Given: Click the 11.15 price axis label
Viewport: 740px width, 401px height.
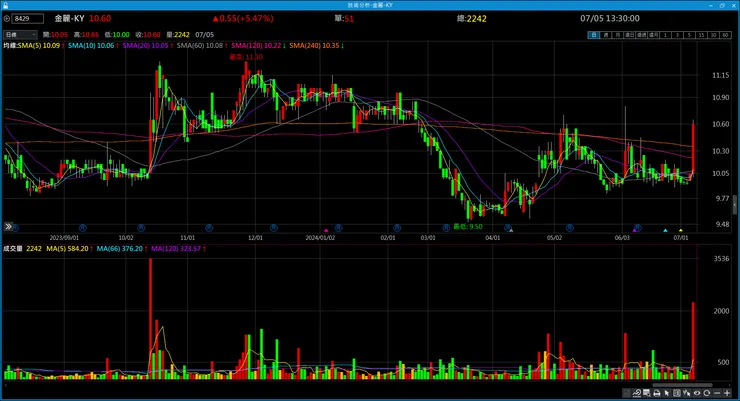Looking at the screenshot, I should coord(720,75).
